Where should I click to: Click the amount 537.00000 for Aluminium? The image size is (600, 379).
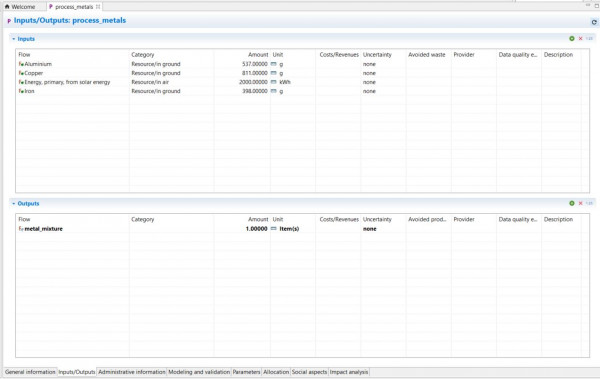(x=254, y=64)
